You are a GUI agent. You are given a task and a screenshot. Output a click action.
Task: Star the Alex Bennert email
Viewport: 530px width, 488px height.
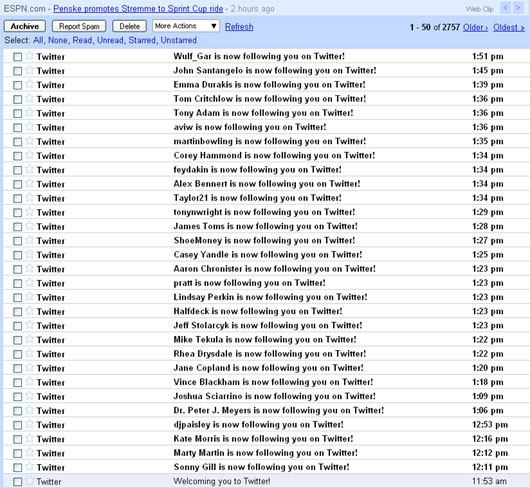(30, 184)
